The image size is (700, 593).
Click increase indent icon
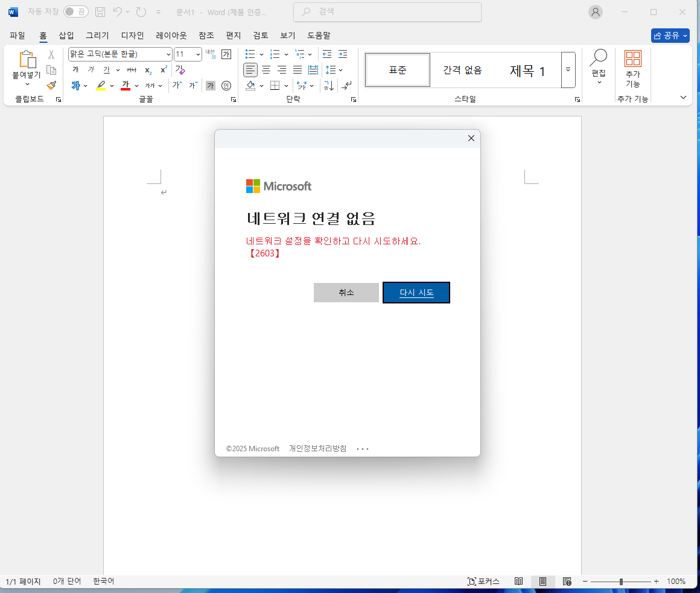pyautogui.click(x=343, y=54)
